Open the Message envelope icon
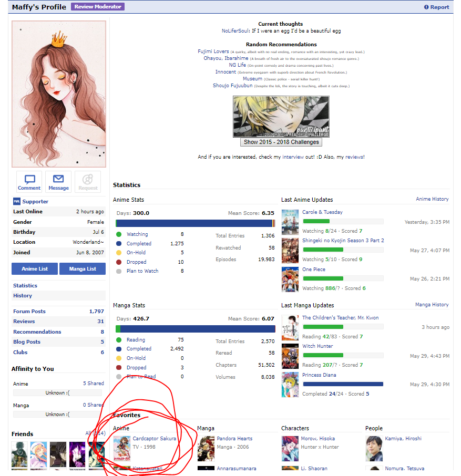Viewport: 461px width, 476px height. tap(58, 180)
